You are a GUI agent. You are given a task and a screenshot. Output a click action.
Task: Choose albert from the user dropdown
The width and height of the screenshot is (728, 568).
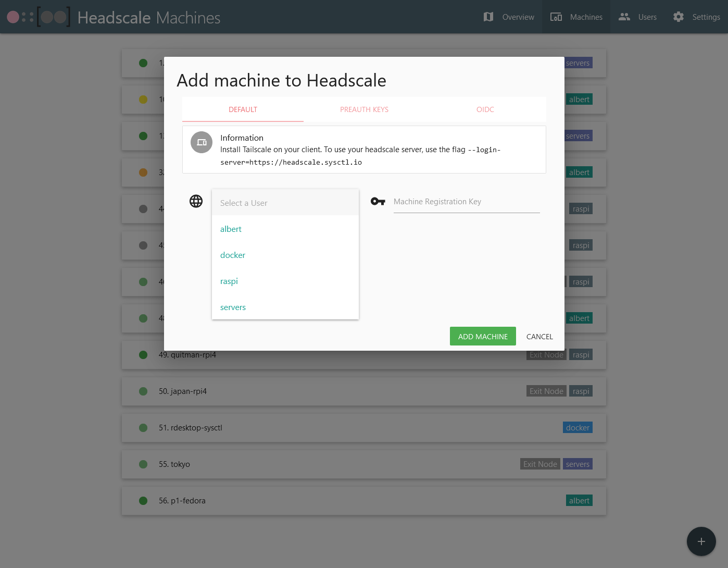231,229
